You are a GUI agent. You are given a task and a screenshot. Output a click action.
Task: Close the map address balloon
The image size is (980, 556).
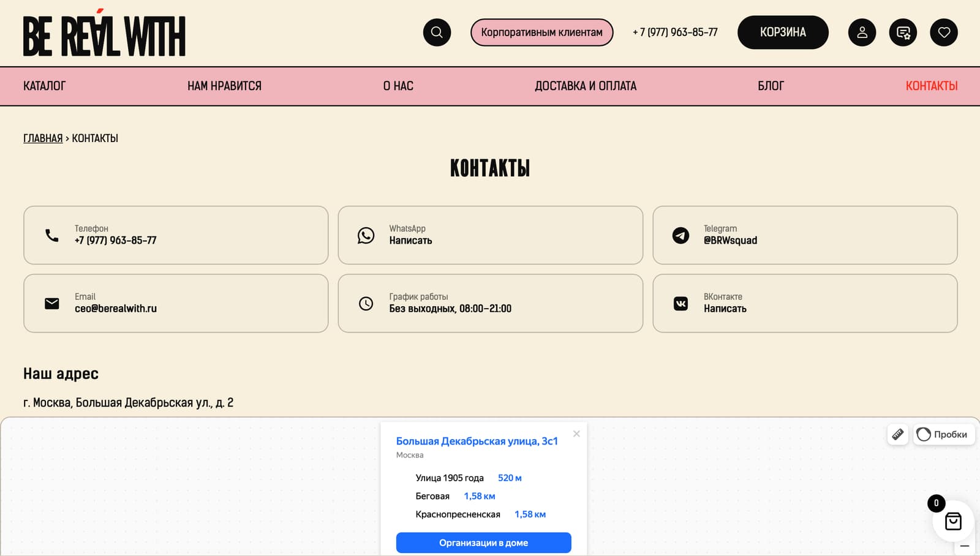click(x=576, y=434)
